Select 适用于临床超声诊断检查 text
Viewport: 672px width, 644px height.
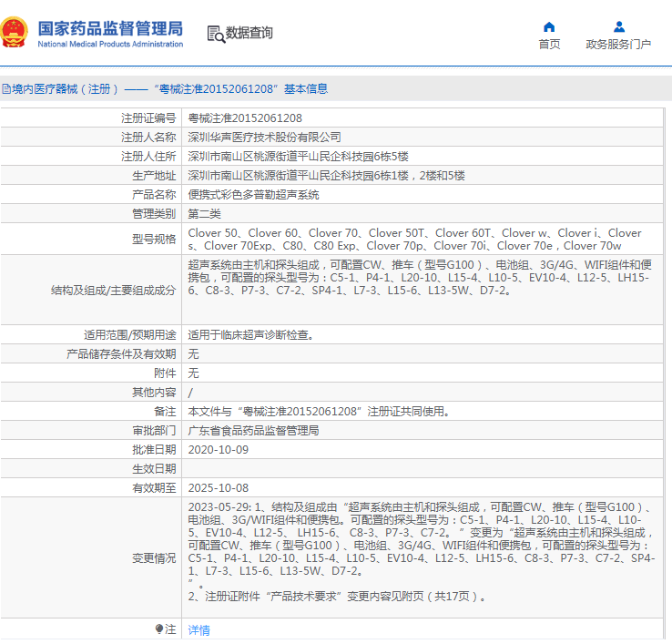(251, 335)
